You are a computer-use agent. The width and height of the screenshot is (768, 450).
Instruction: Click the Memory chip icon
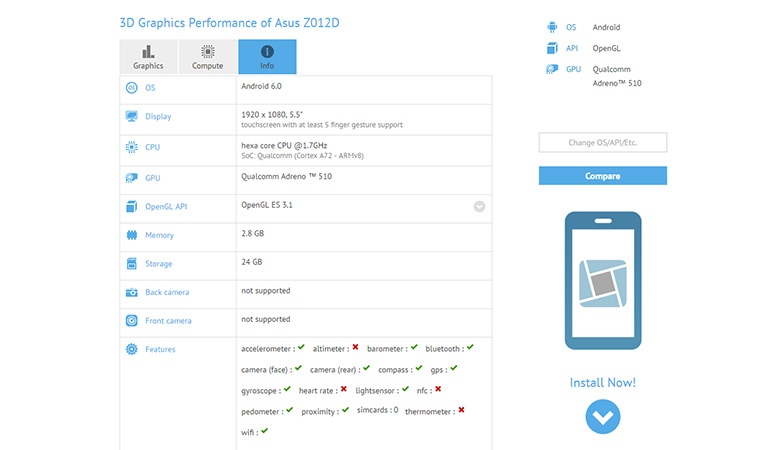(131, 235)
